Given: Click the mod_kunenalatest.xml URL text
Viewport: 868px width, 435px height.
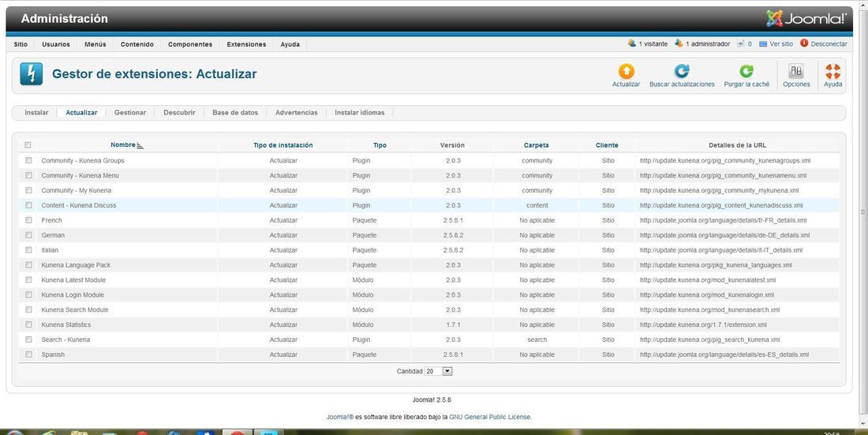Looking at the screenshot, I should (x=708, y=279).
